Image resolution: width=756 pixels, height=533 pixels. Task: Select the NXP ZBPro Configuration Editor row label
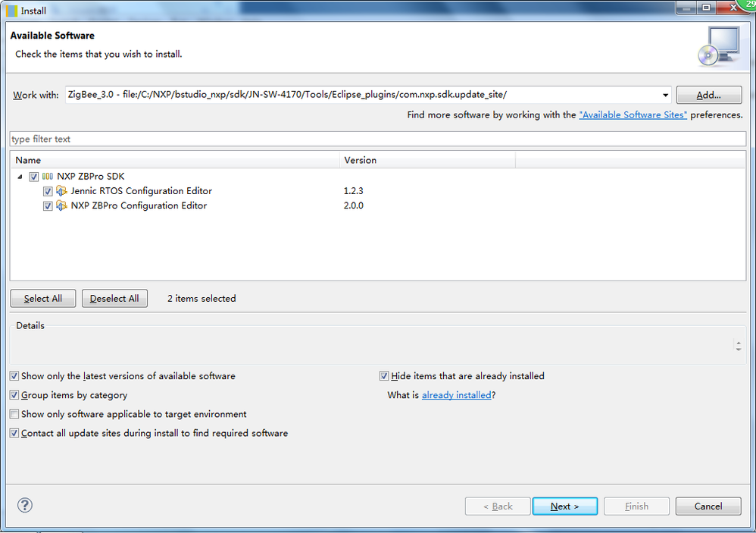(139, 205)
